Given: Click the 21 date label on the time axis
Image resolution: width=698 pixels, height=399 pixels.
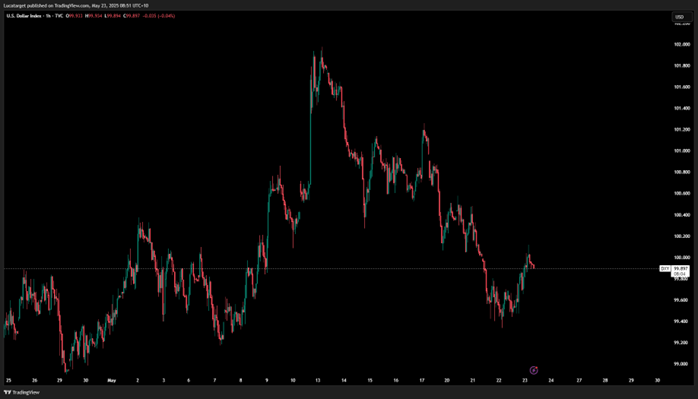Looking at the screenshot, I should coord(473,381).
